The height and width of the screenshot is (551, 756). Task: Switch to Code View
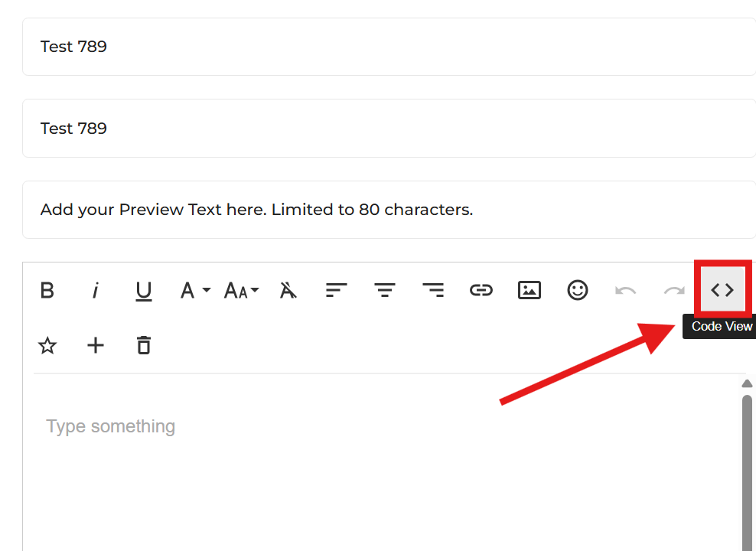(x=722, y=290)
